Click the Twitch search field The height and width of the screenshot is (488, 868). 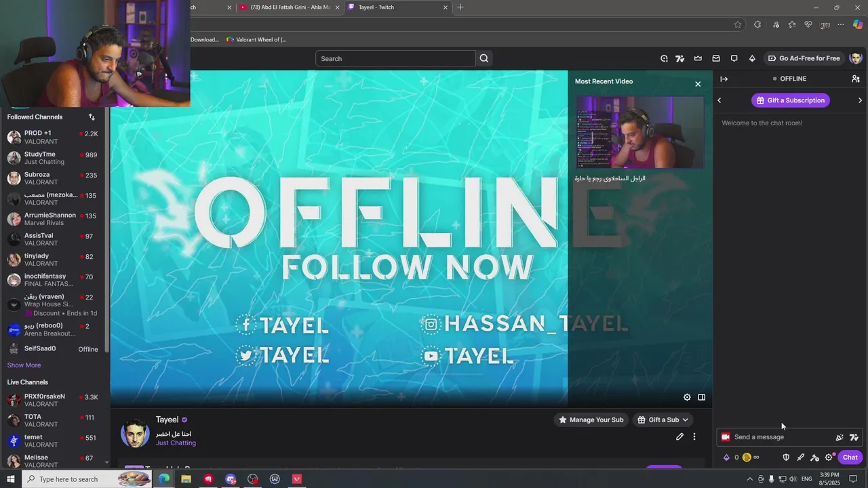(x=395, y=58)
